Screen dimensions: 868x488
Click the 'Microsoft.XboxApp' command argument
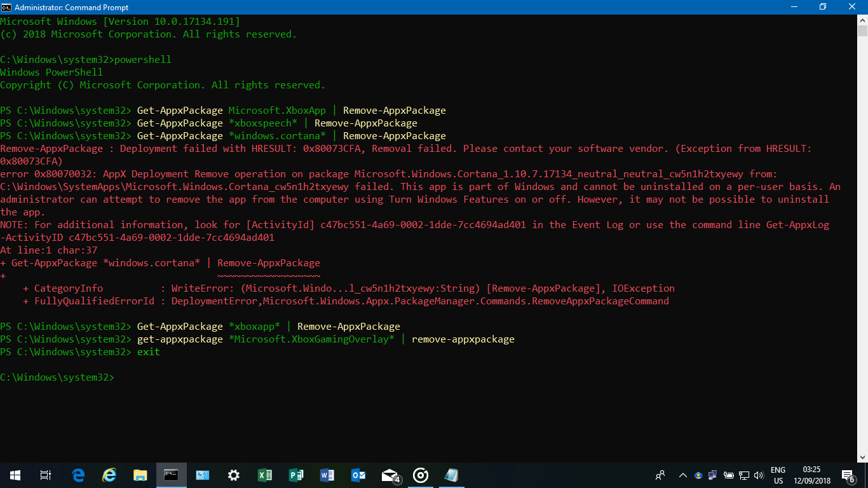click(277, 111)
